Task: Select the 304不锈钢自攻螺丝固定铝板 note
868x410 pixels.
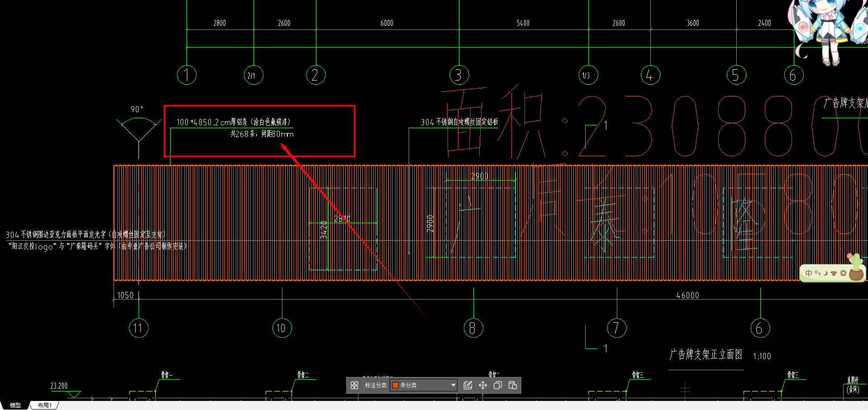Action: pos(459,122)
